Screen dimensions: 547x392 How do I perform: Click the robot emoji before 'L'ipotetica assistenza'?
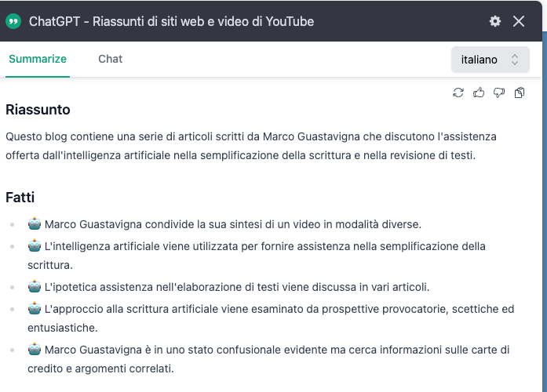click(35, 287)
